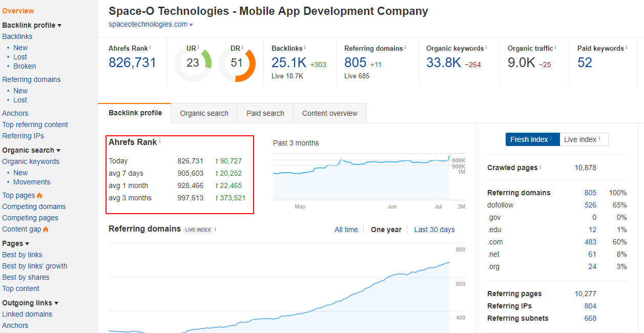The width and height of the screenshot is (644, 333).
Task: Collapse the Pages sidebar section
Action: pos(15,243)
